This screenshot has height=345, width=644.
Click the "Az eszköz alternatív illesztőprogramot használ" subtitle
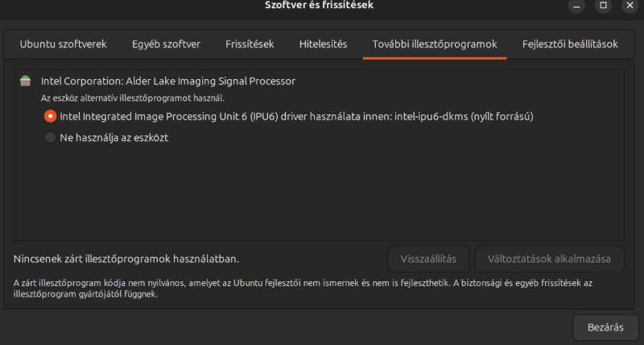(x=121, y=98)
